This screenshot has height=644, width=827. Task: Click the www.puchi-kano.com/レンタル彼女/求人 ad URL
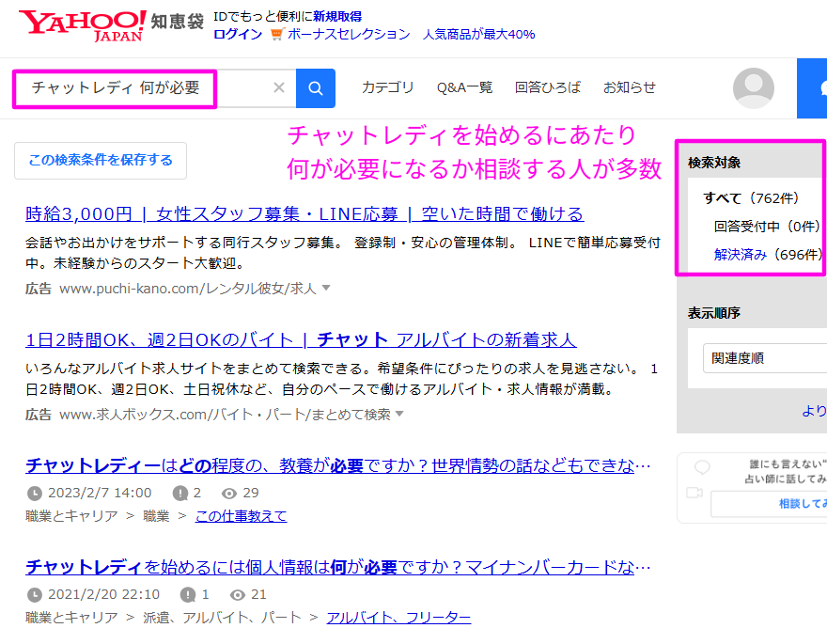(x=188, y=289)
